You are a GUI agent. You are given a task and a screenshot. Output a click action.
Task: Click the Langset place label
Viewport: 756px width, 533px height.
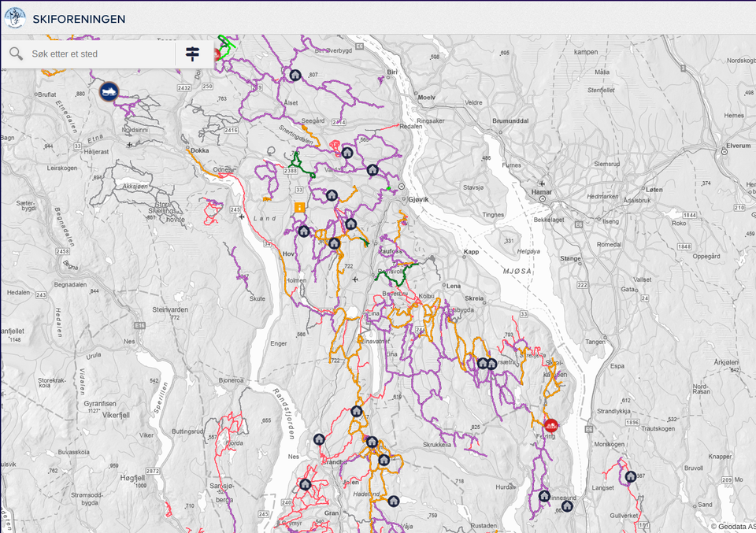[x=603, y=487]
